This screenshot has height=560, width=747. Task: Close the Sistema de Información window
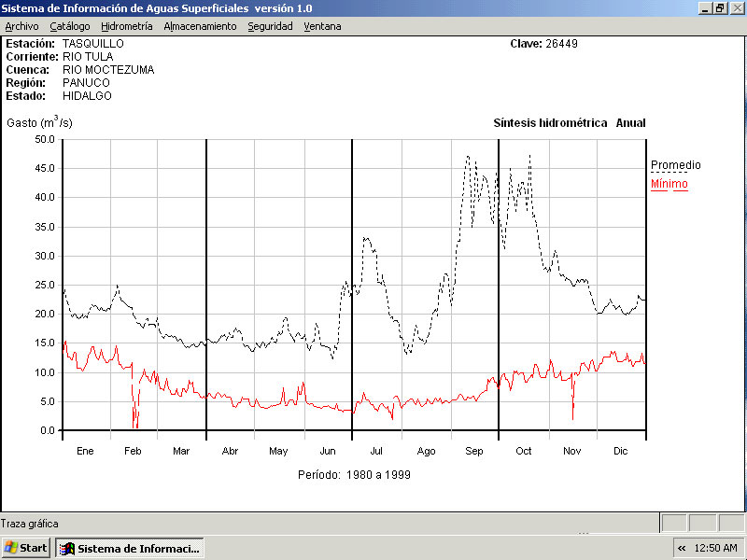click(736, 7)
